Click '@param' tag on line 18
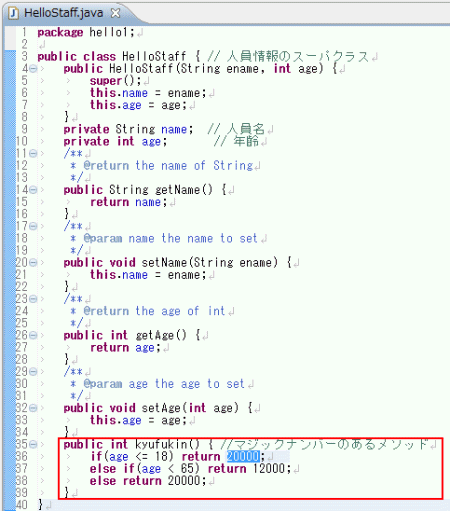 click(x=103, y=238)
